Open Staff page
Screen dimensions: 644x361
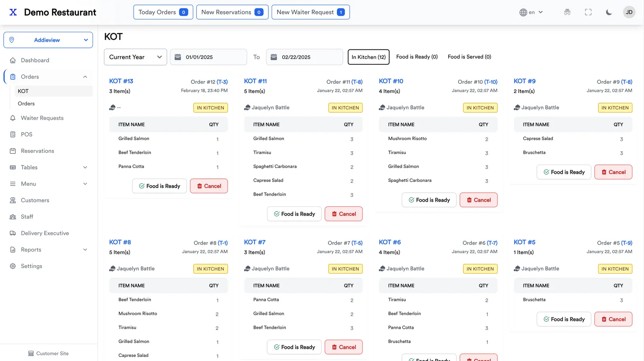click(x=48, y=217)
